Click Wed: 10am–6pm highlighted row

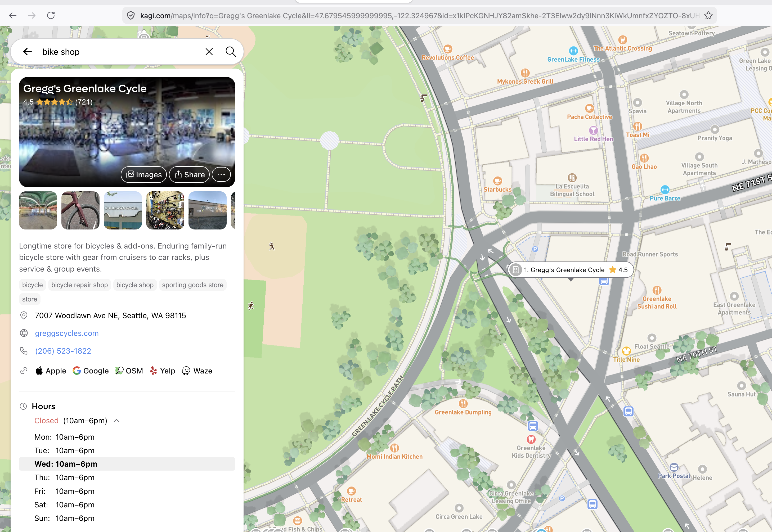(x=127, y=464)
